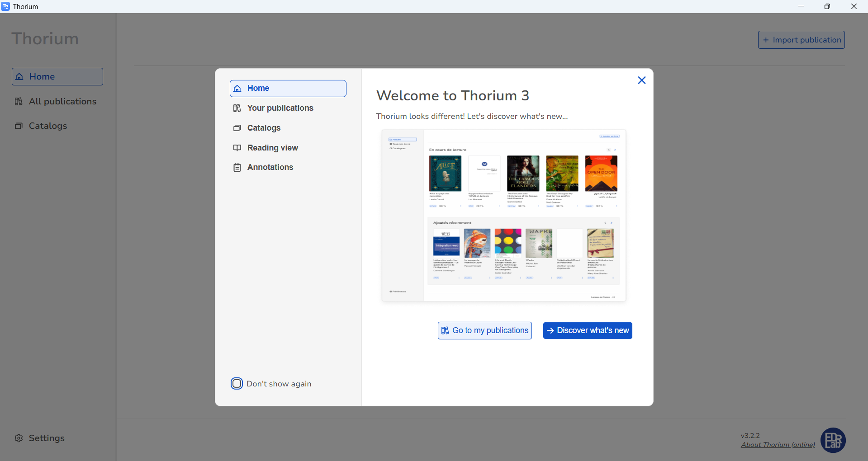Click the Annotations icon in dialog

pyautogui.click(x=237, y=168)
